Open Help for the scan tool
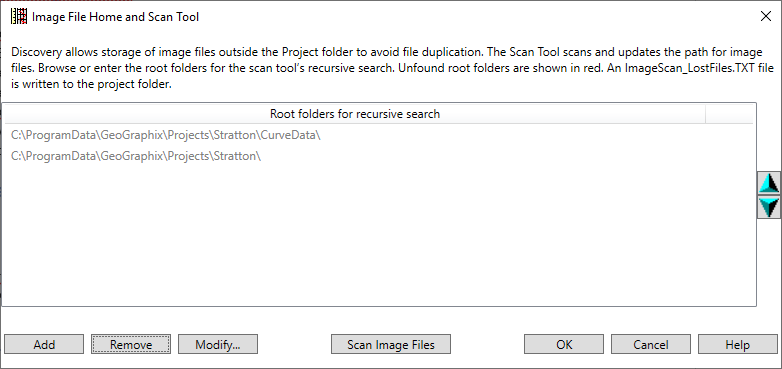The image size is (782, 369). pyautogui.click(x=738, y=344)
